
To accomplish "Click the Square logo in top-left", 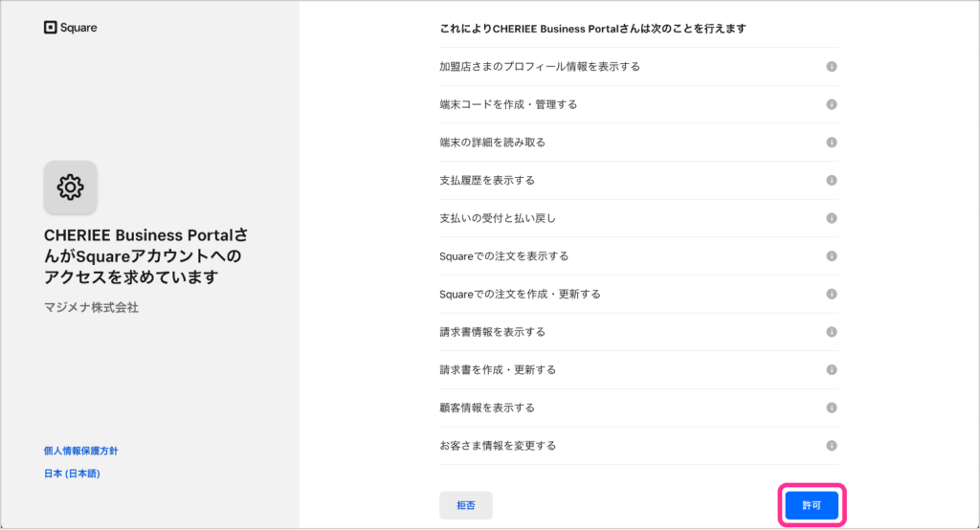I will tap(70, 28).
